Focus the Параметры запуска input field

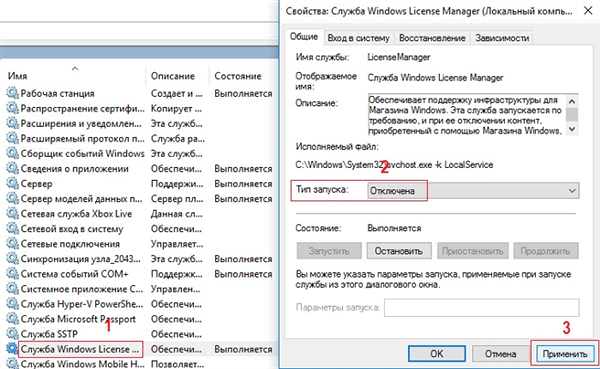[481, 307]
